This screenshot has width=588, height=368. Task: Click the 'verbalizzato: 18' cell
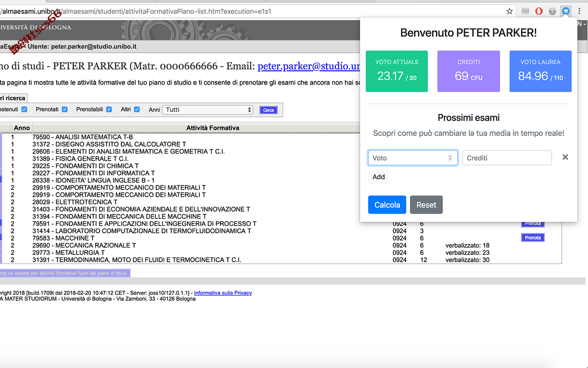pyautogui.click(x=467, y=245)
